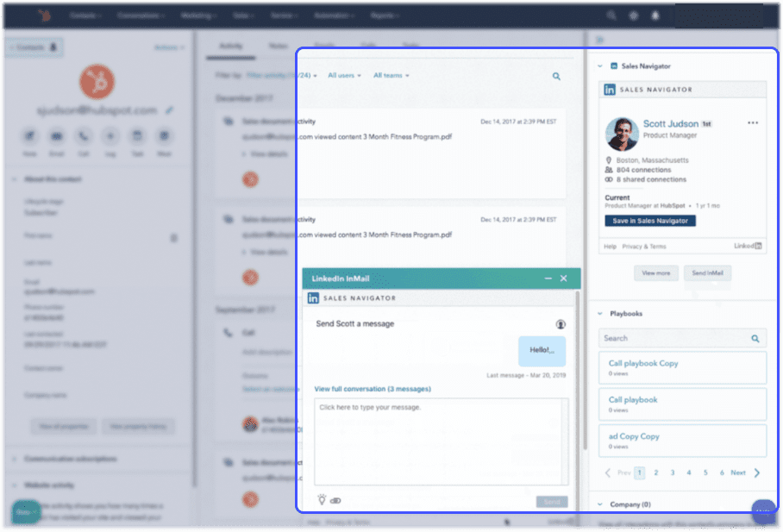Click the Send button in InMail composer

(x=552, y=502)
